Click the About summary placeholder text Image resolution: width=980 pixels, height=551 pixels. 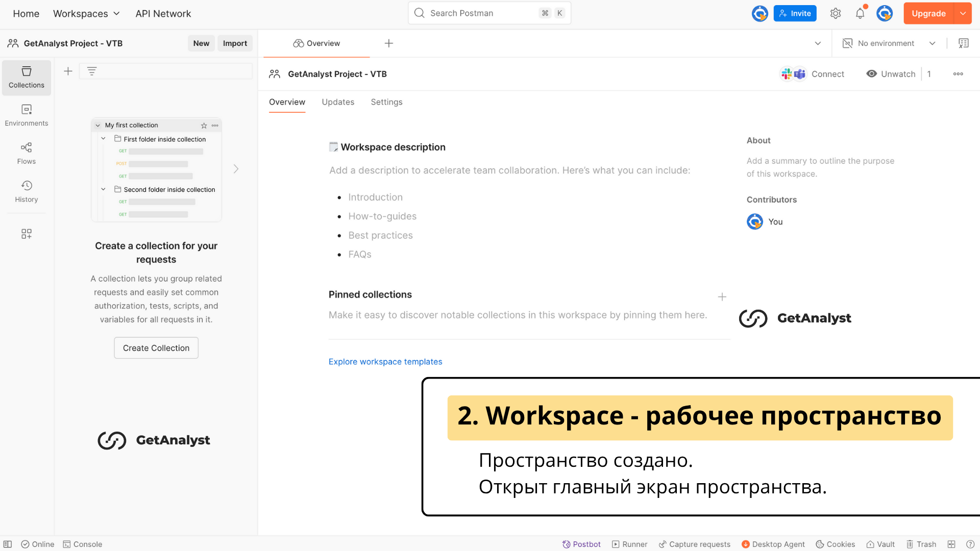point(820,167)
